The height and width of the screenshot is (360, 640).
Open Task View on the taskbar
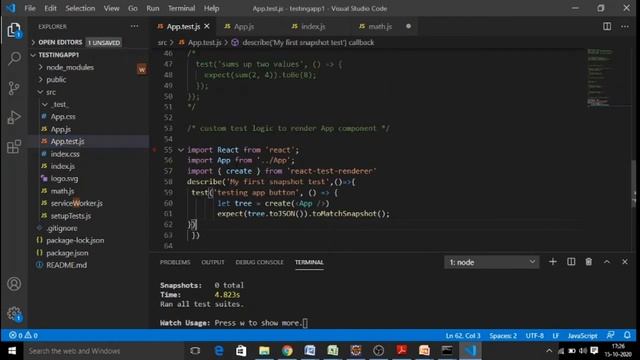pyautogui.click(x=195, y=351)
